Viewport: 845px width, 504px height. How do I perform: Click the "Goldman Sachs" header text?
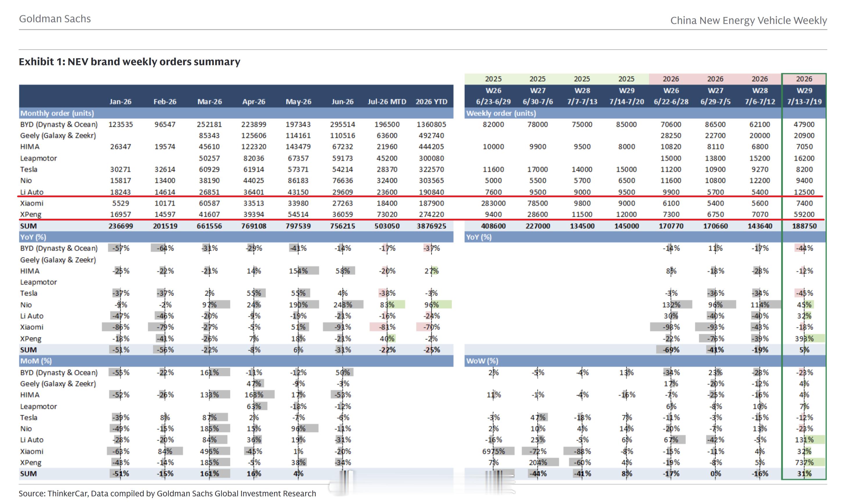(55, 19)
